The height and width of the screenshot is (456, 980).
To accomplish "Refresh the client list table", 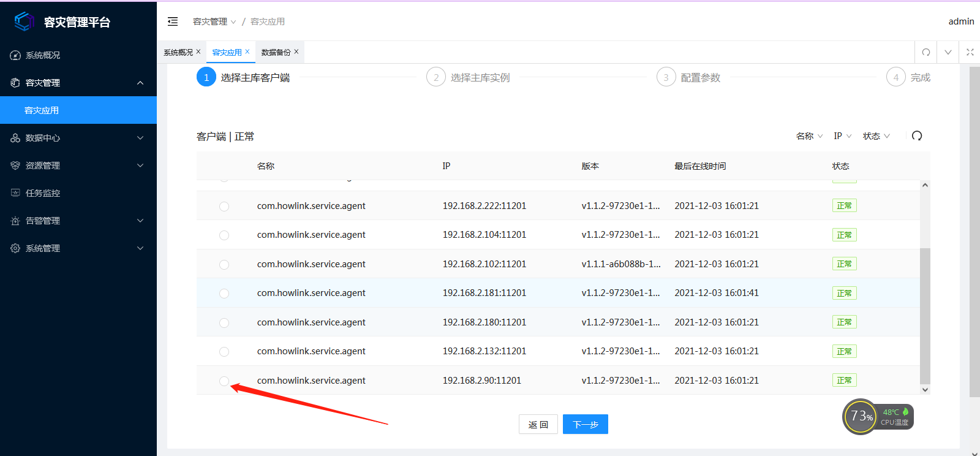I will click(x=917, y=136).
